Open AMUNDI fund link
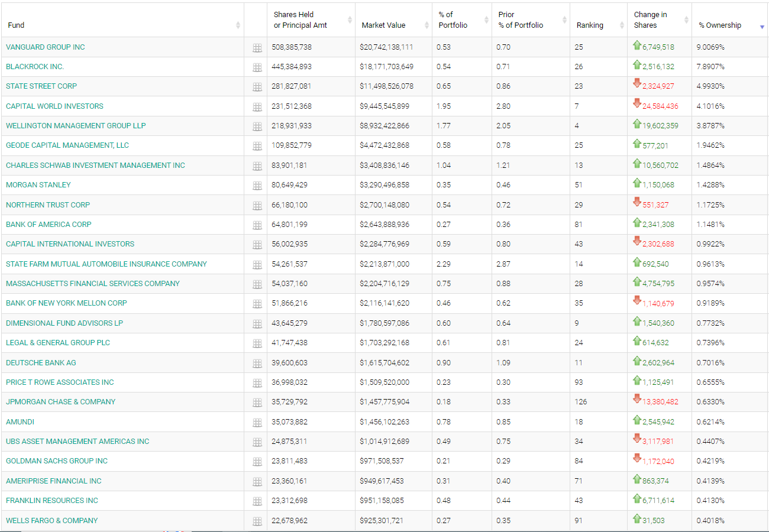This screenshot has height=532, width=769. click(x=20, y=422)
